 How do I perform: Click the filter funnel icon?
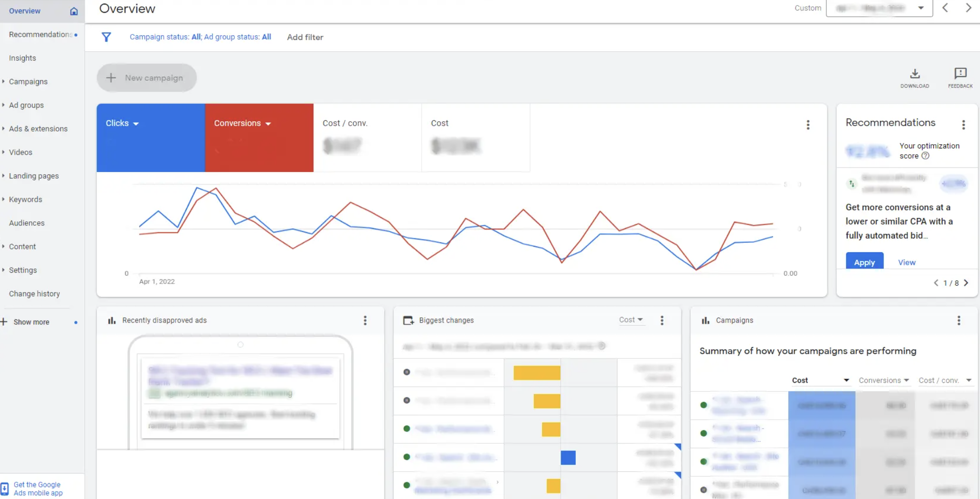[106, 37]
